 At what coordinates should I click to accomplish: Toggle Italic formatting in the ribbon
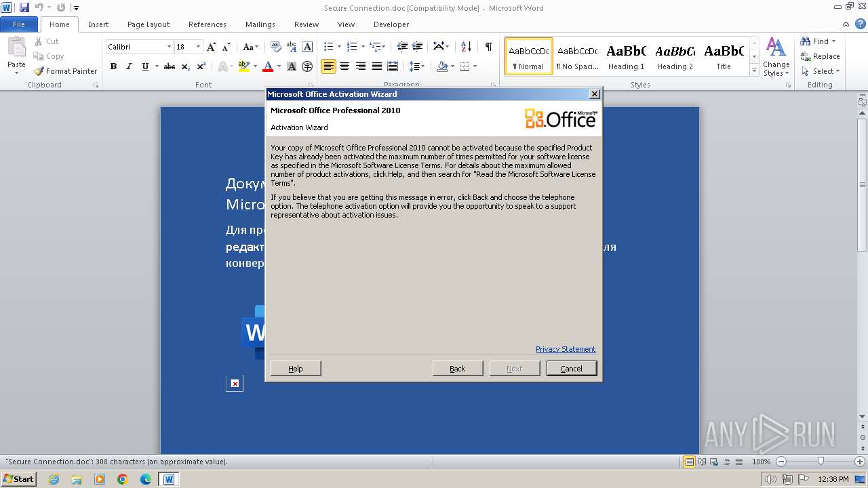coord(129,66)
